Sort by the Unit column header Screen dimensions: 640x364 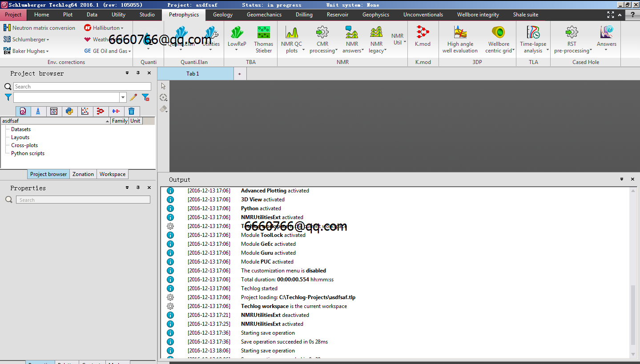[135, 121]
